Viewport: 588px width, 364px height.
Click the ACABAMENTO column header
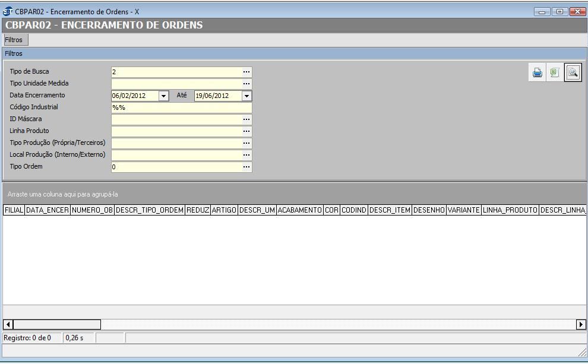299,210
